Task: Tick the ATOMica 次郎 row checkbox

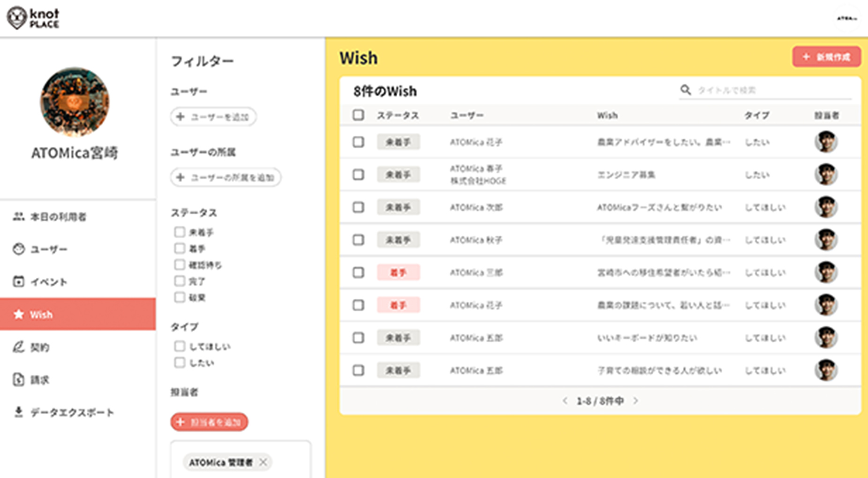Action: (x=358, y=207)
